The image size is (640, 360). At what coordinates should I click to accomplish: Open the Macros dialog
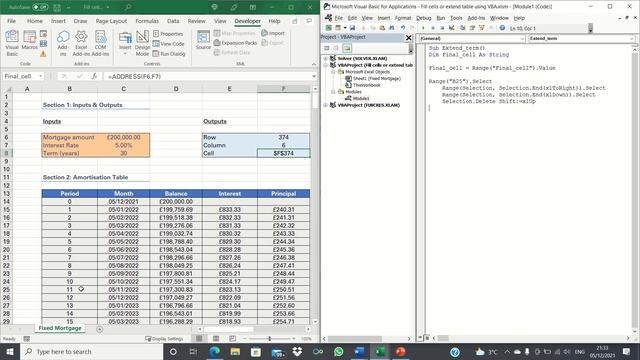(29, 40)
